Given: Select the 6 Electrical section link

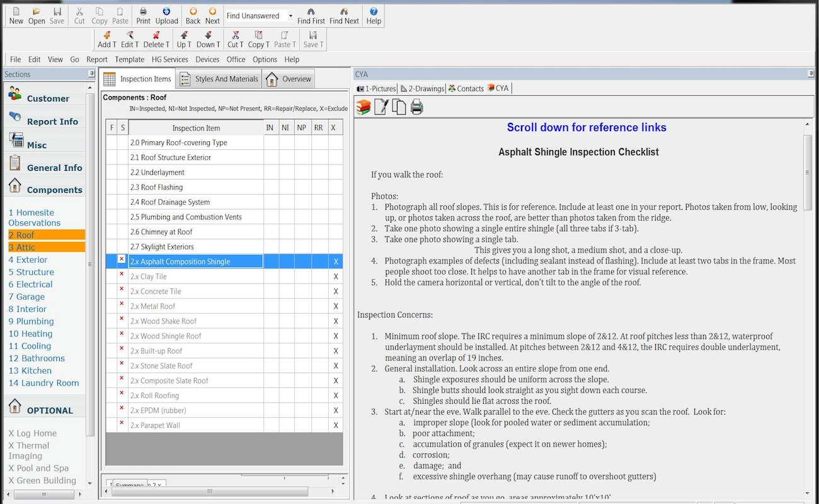Looking at the screenshot, I should (30, 284).
